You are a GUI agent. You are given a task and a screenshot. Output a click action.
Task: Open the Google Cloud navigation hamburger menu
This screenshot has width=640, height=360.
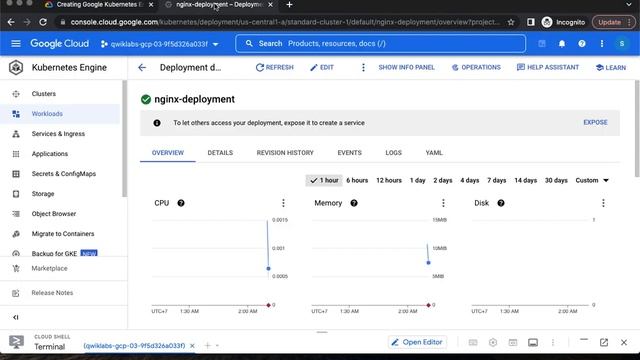(x=16, y=44)
